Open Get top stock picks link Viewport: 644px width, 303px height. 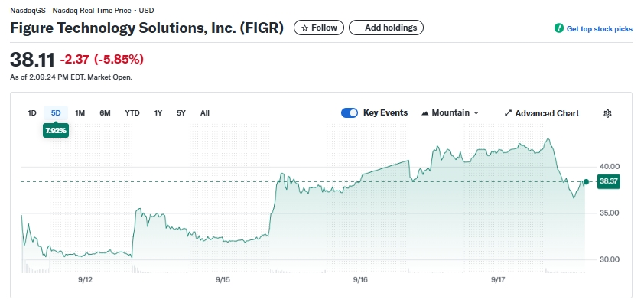pos(599,29)
